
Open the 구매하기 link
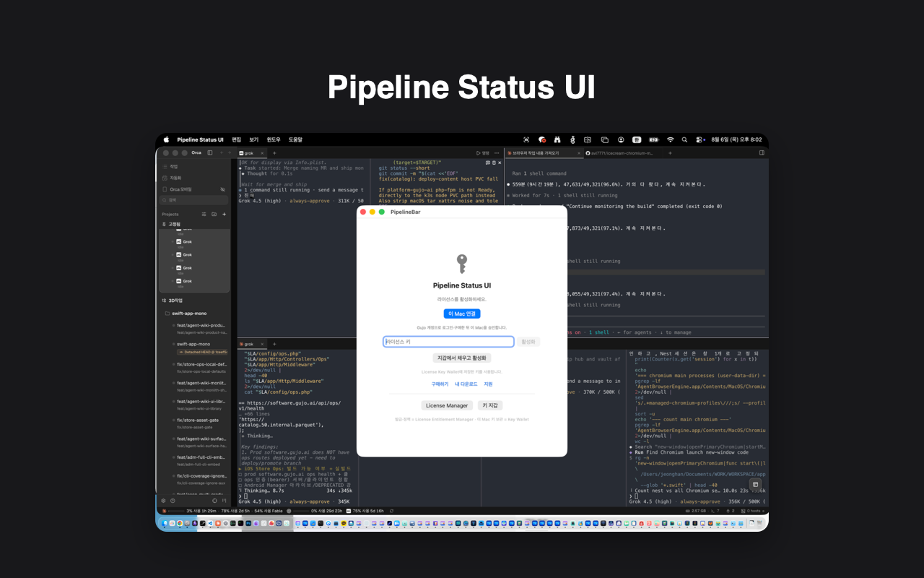[x=440, y=384]
